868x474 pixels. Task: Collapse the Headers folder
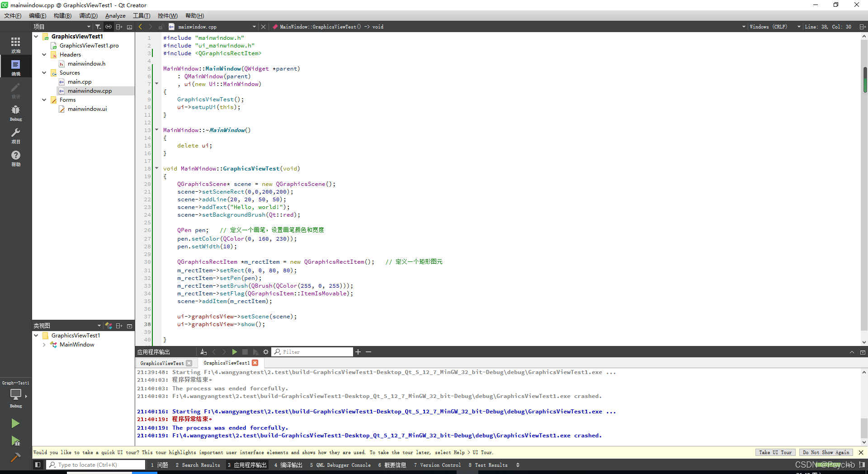click(44, 54)
